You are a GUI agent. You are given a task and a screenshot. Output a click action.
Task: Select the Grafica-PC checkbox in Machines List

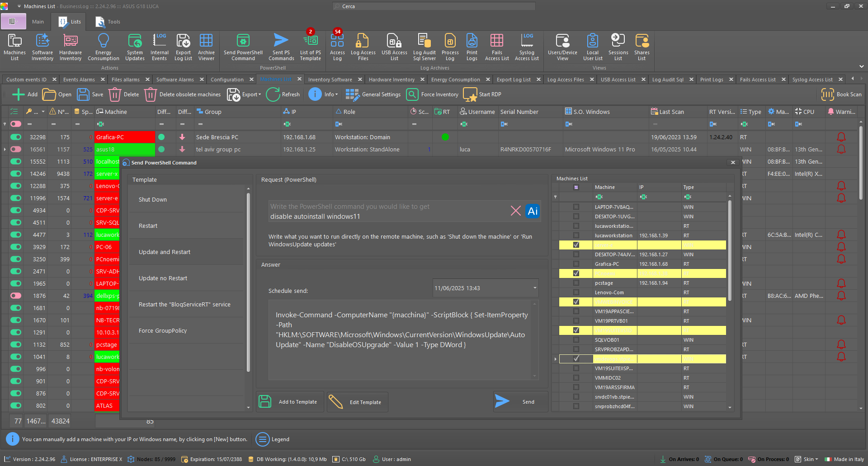click(x=576, y=264)
